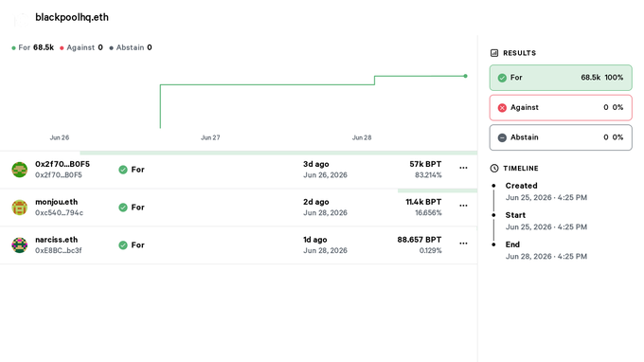Click the green For check icon in results
Screen dimensions: 644x362
[x=502, y=78]
